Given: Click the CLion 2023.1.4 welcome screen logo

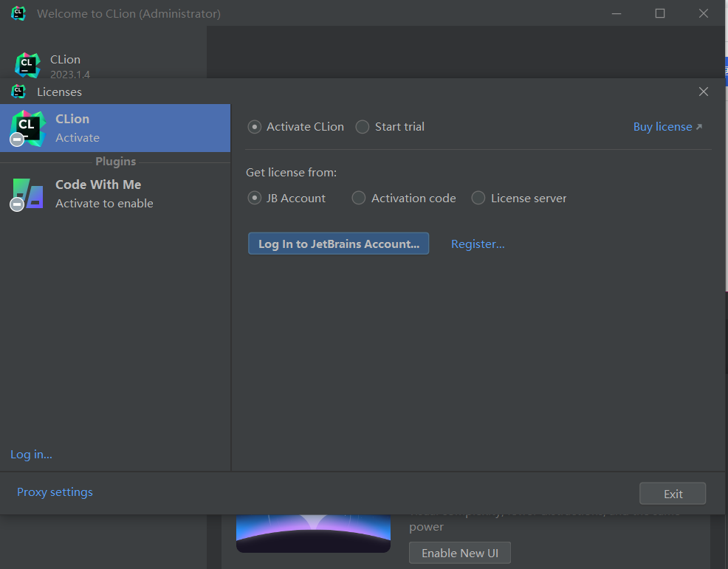Looking at the screenshot, I should click(27, 65).
